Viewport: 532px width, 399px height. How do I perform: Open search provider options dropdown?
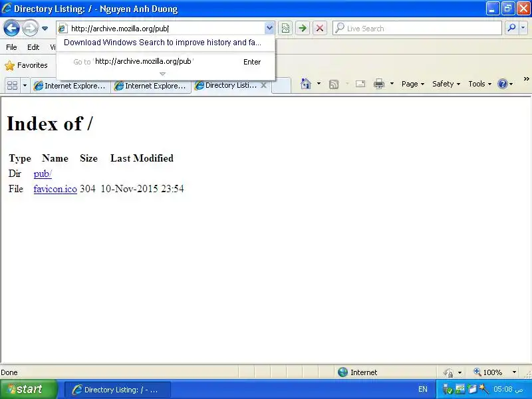(523, 28)
